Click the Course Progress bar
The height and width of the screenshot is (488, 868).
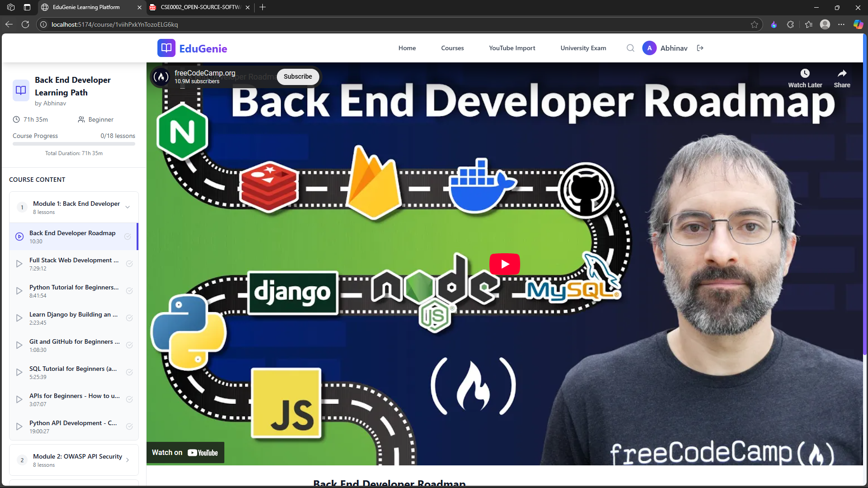(74, 144)
